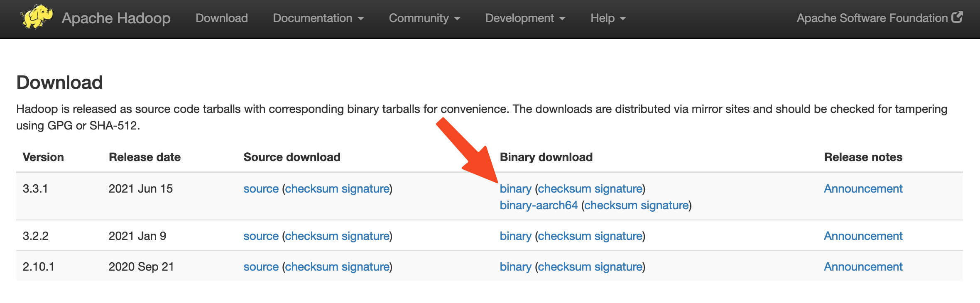Viewport: 980px width, 303px height.
Task: Download the binary-aarch64 tarball
Action: [539, 205]
